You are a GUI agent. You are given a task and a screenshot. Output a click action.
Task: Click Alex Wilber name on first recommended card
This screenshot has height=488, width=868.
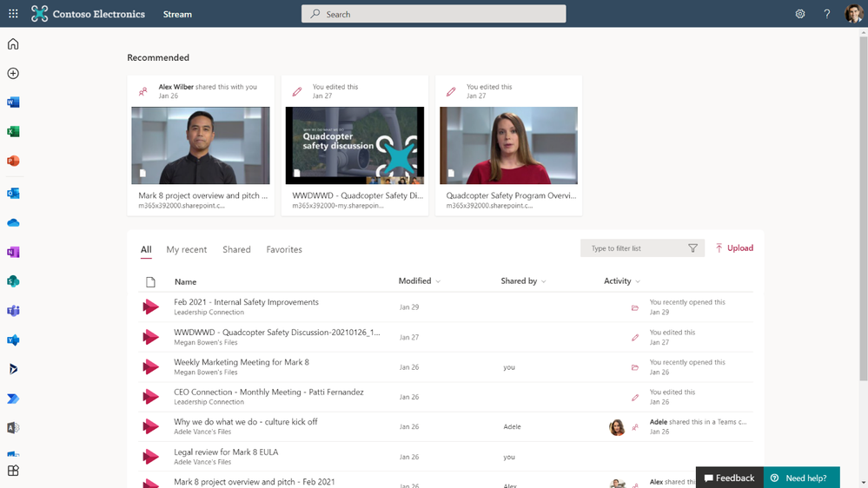point(176,87)
